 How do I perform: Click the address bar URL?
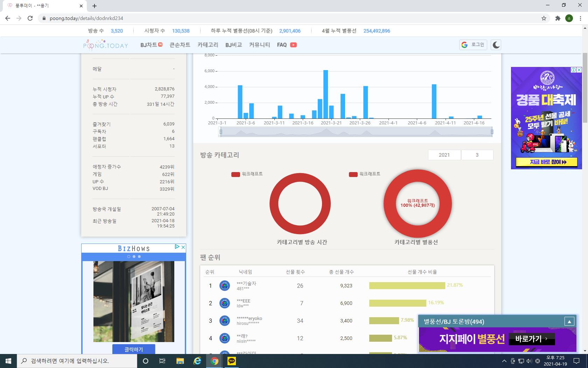point(86,18)
